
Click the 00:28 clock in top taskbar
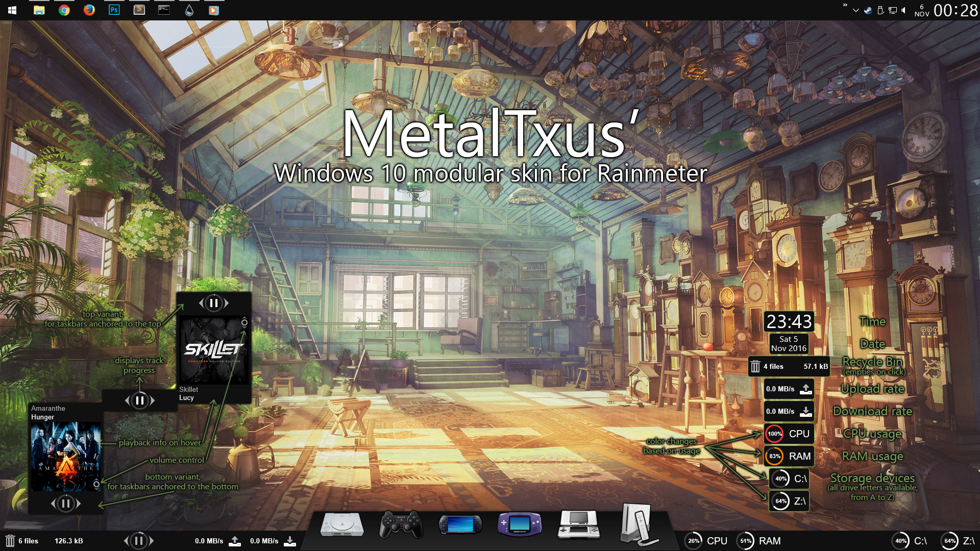[x=955, y=10]
